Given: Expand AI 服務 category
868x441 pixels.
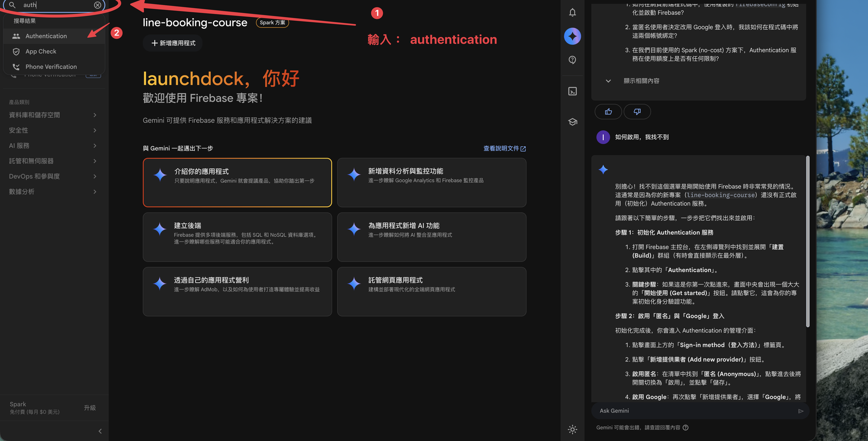Looking at the screenshot, I should 53,146.
